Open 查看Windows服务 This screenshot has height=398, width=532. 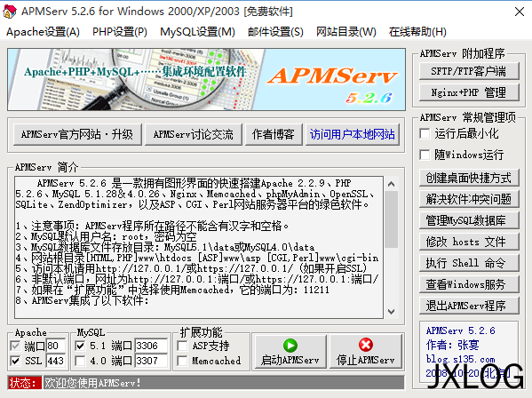(469, 284)
